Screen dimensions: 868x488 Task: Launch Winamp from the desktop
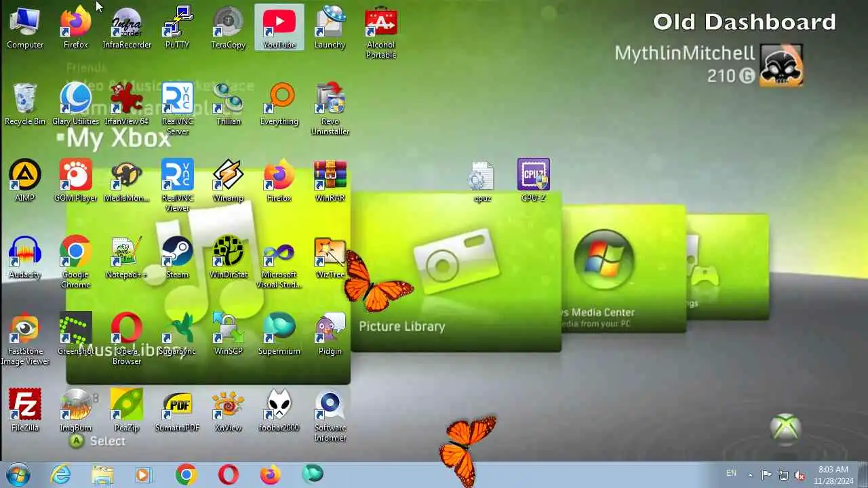coord(229,182)
